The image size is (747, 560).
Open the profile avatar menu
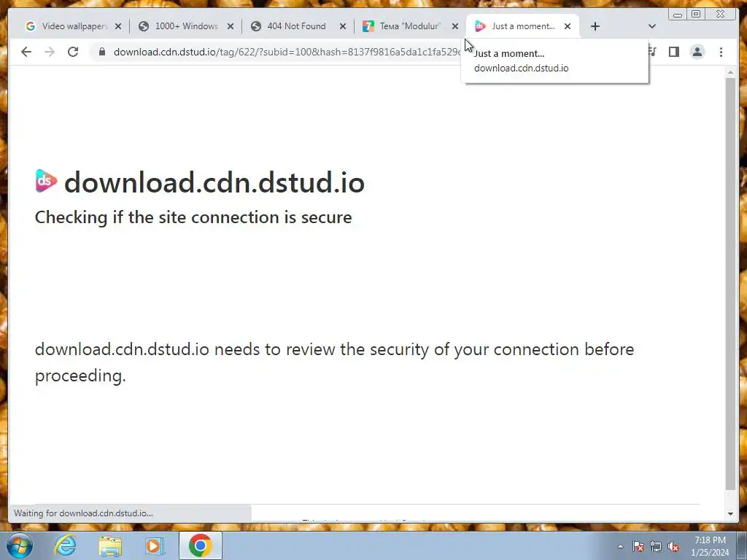pos(697,52)
